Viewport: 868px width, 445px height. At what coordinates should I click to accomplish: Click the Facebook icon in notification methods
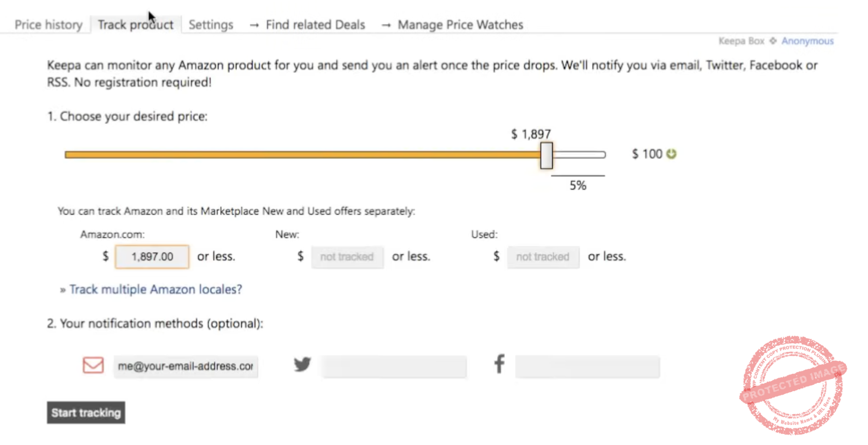499,364
